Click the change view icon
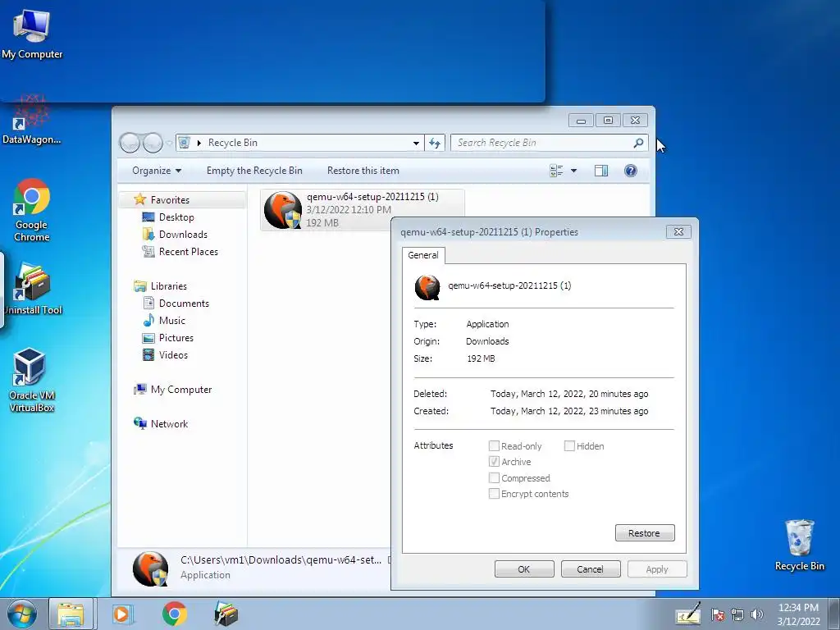The width and height of the screenshot is (840, 630). tap(557, 171)
